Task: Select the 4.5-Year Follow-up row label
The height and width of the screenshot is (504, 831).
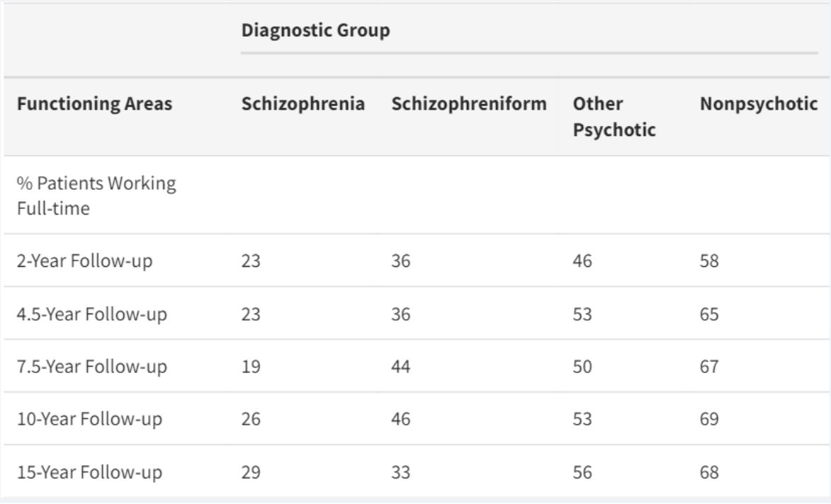Action: [x=91, y=314]
